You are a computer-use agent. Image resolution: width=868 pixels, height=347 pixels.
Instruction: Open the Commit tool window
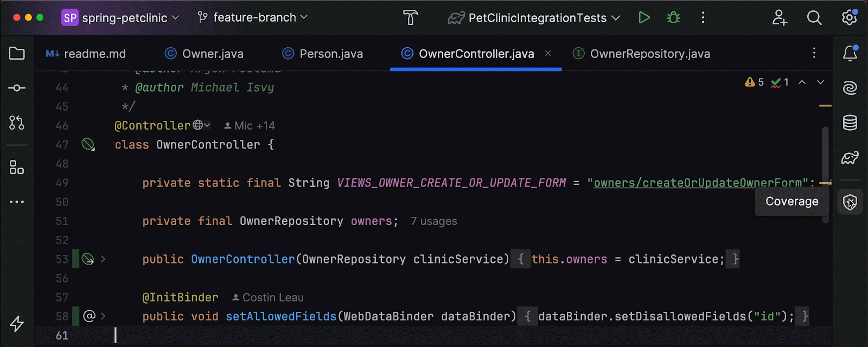pos(17,88)
